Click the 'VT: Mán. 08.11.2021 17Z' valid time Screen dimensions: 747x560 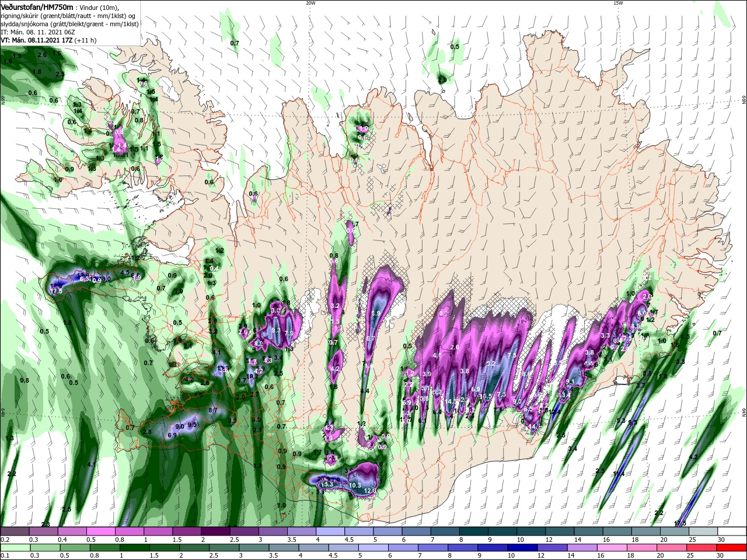pyautogui.click(x=36, y=40)
